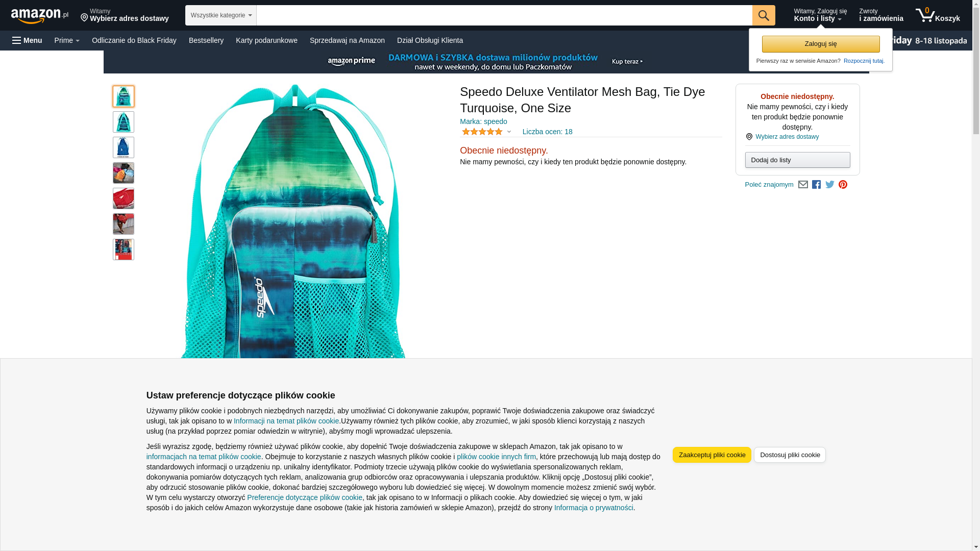Expand the Prime navigation dropdown
Image resolution: width=980 pixels, height=551 pixels.
[x=67, y=40]
